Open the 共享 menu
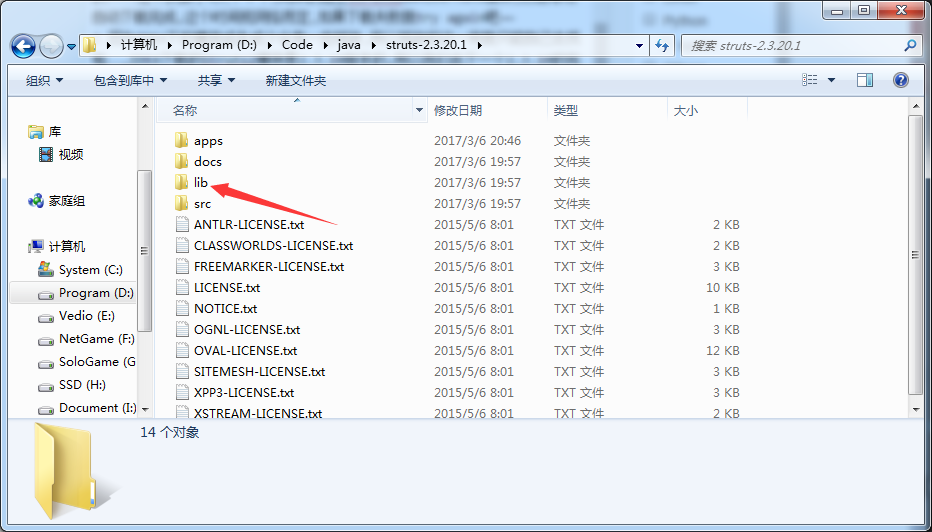The width and height of the screenshot is (932, 532). pyautogui.click(x=216, y=80)
